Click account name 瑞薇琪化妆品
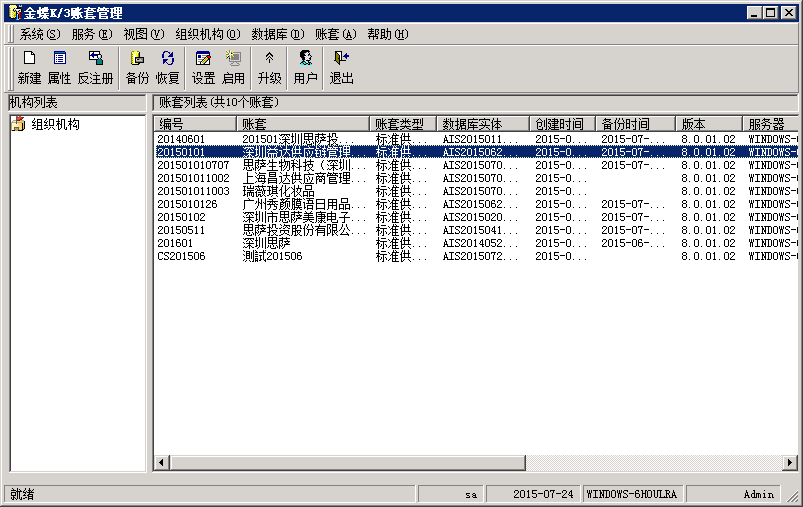The image size is (803, 507). pyautogui.click(x=278, y=191)
